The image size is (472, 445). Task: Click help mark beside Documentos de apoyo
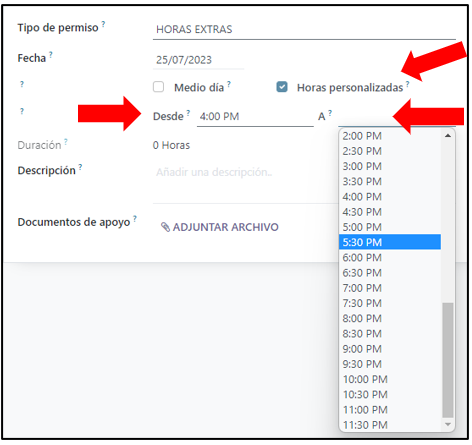coord(135,218)
